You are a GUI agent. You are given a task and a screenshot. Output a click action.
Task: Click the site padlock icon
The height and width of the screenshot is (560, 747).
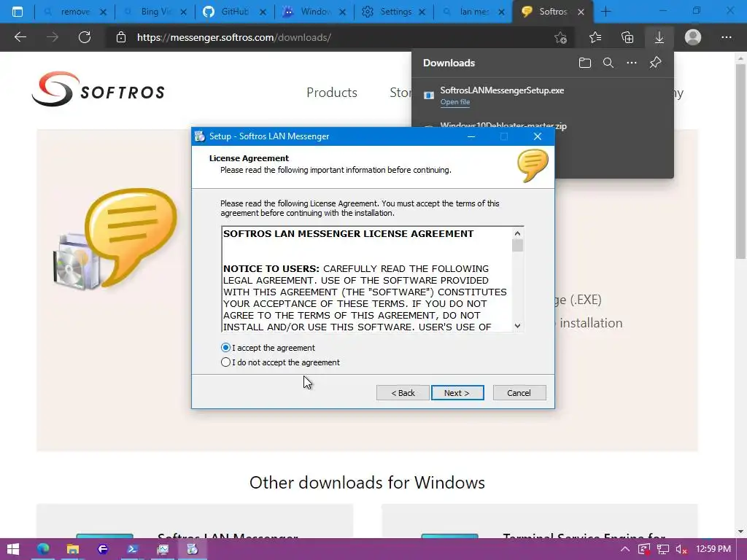point(121,37)
